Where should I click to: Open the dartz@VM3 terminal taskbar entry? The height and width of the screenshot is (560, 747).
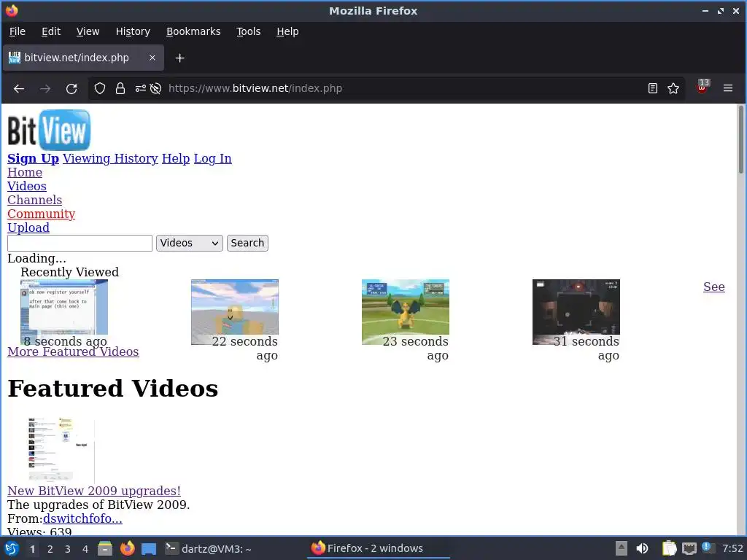208,548
